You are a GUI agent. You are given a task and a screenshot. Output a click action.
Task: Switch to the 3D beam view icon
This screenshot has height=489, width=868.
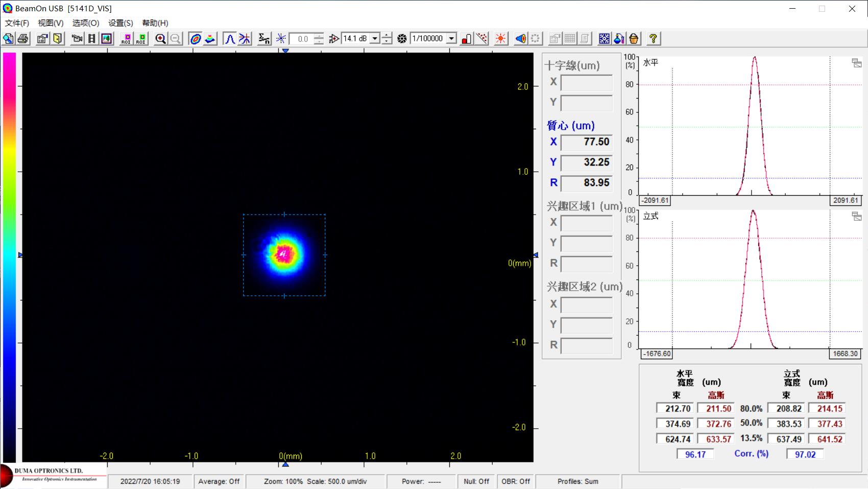[210, 39]
